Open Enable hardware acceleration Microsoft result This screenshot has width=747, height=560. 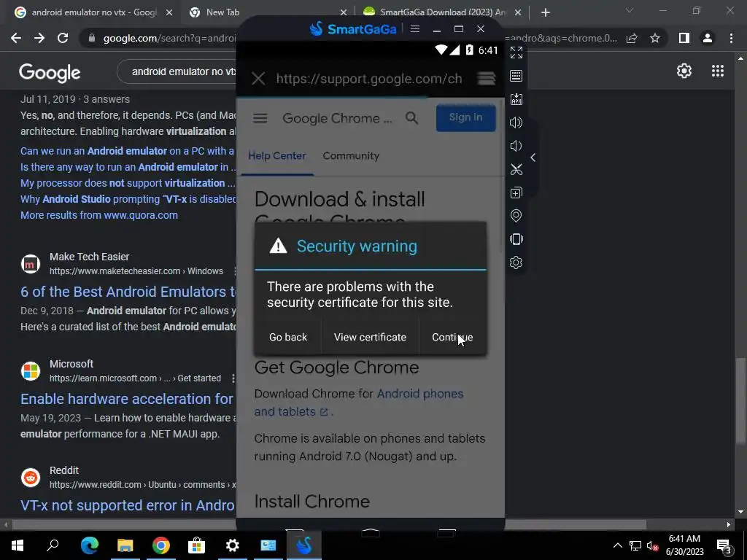coord(127,399)
